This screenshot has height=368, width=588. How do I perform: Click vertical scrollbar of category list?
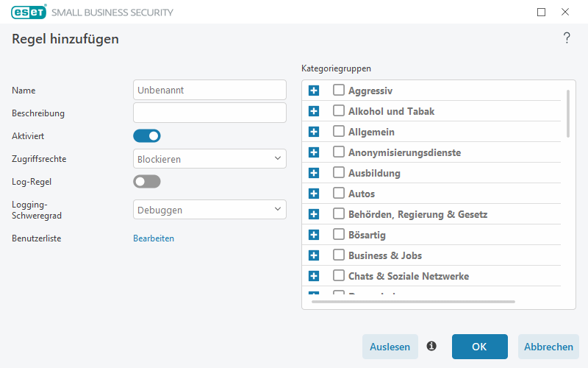click(568, 114)
